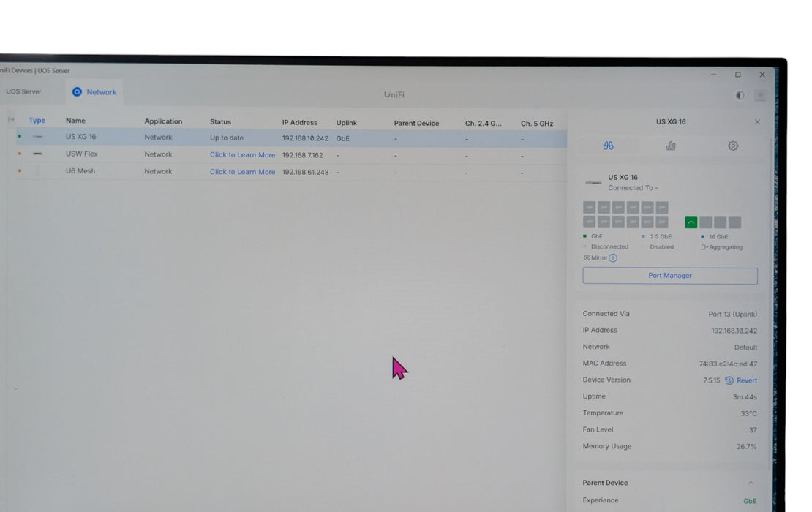Image resolution: width=812 pixels, height=512 pixels.
Task: Sort by the Ch. 5 GHz column header
Action: pyautogui.click(x=537, y=124)
